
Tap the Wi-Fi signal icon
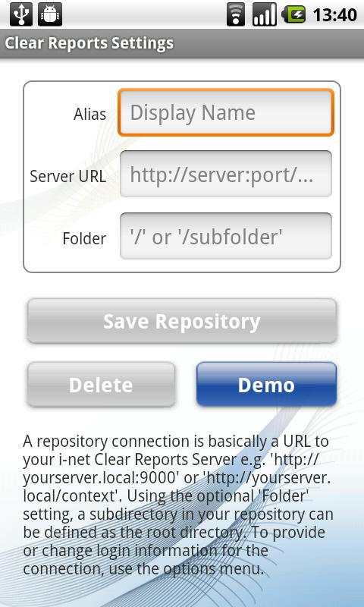(x=236, y=14)
